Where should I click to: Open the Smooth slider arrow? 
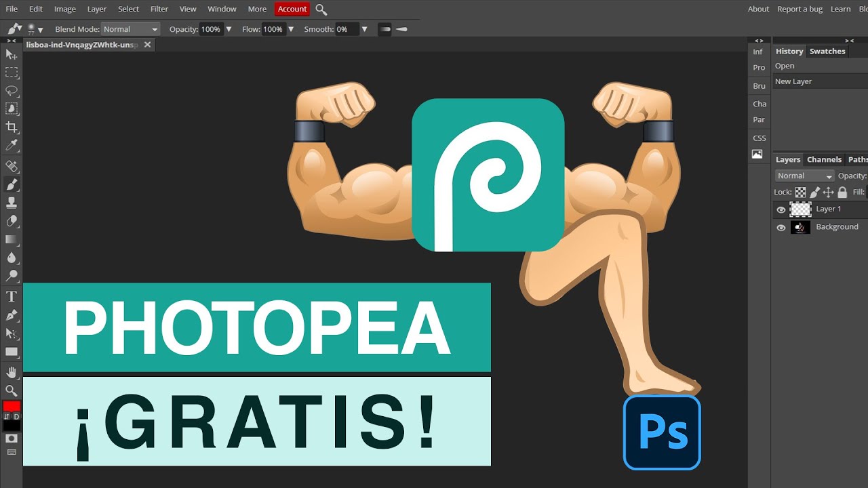364,29
